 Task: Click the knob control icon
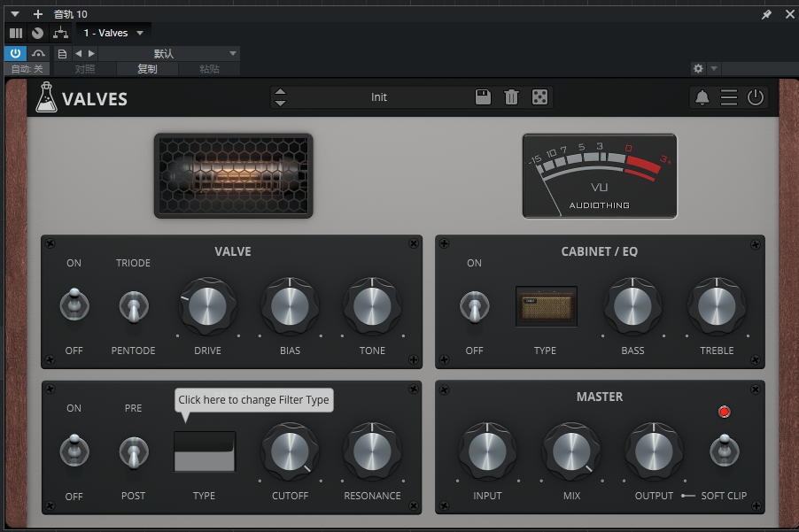tap(38, 34)
